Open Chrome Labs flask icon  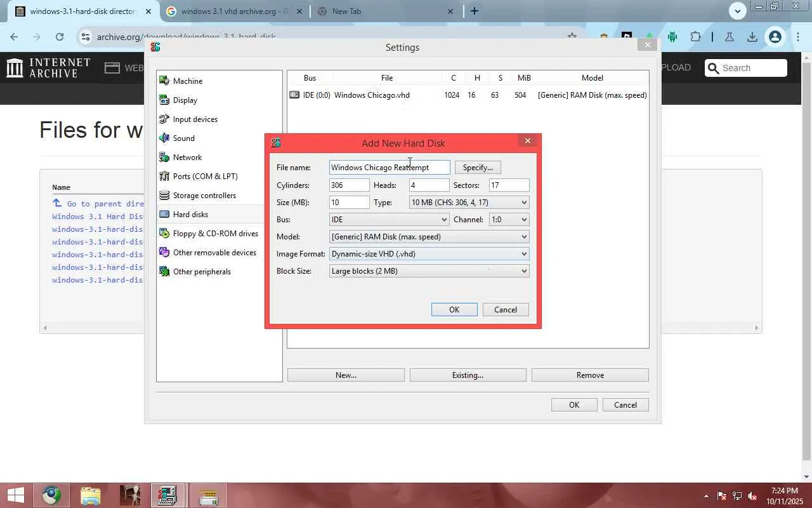[730, 37]
